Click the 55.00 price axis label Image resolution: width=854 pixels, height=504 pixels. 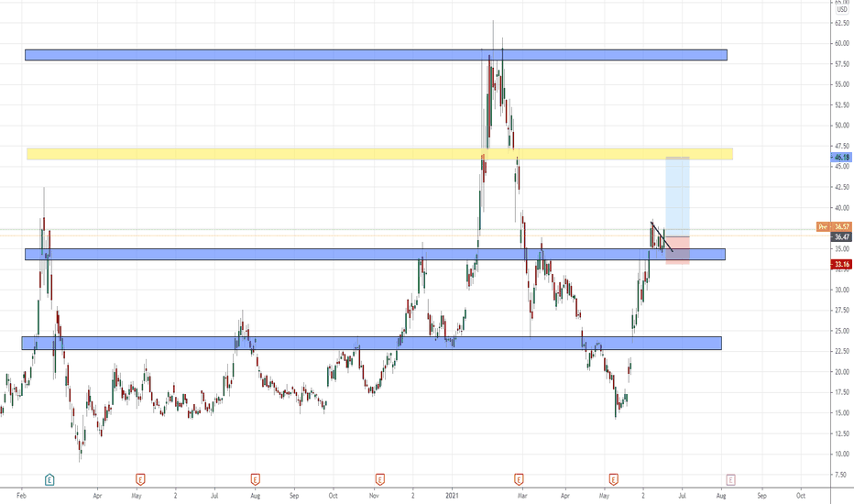click(x=841, y=84)
